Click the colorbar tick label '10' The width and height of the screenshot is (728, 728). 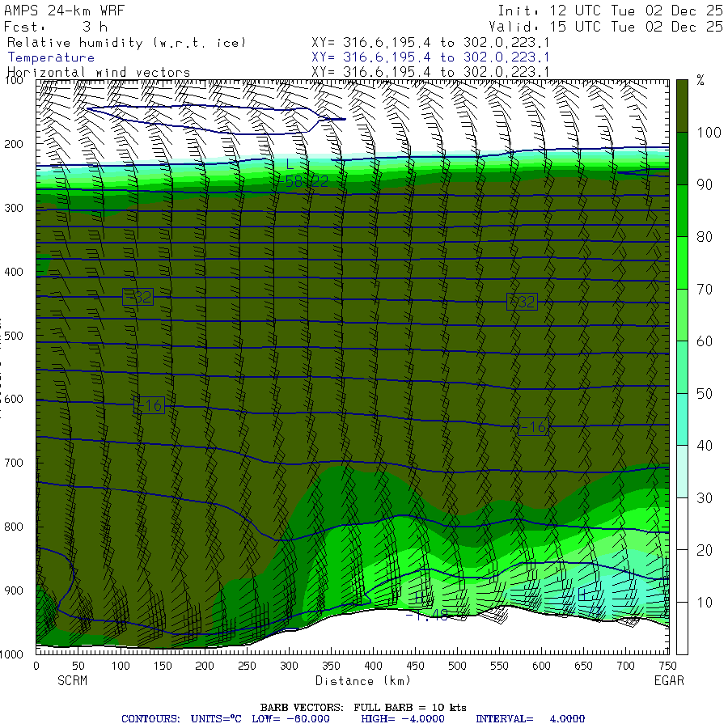(705, 603)
